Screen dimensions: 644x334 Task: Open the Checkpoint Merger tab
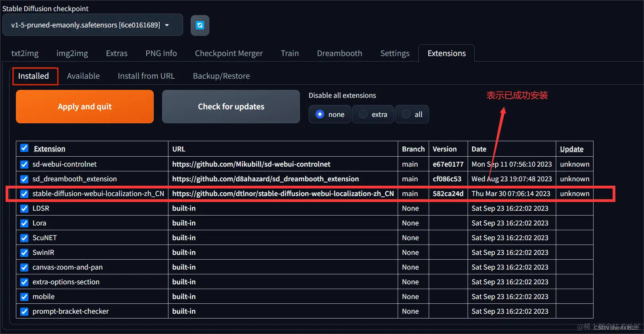[229, 53]
